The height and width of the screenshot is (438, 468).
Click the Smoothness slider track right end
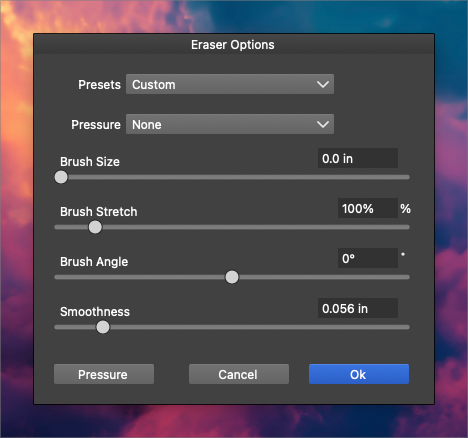405,327
